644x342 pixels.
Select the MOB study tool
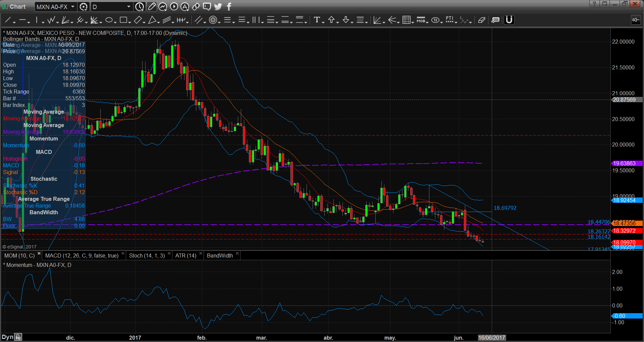pos(421,20)
